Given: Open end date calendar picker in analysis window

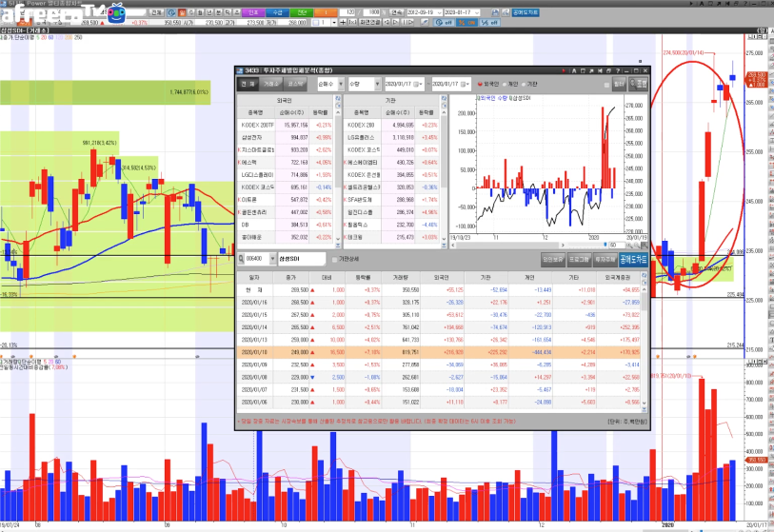Looking at the screenshot, I should (x=465, y=85).
